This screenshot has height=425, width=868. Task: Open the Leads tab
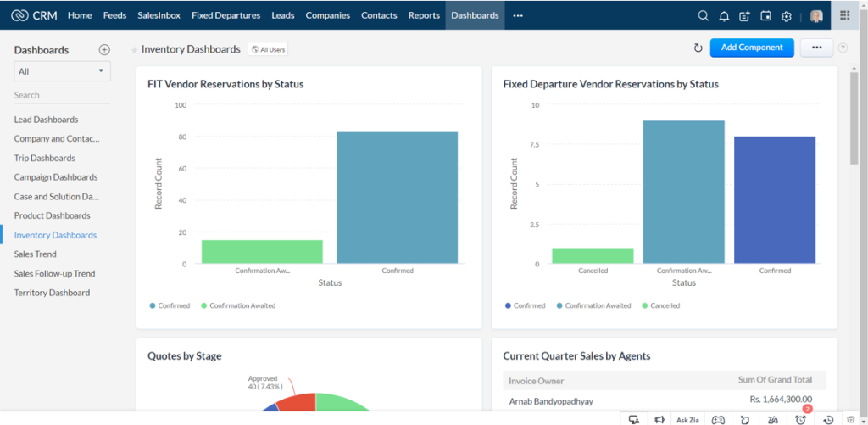pos(283,15)
